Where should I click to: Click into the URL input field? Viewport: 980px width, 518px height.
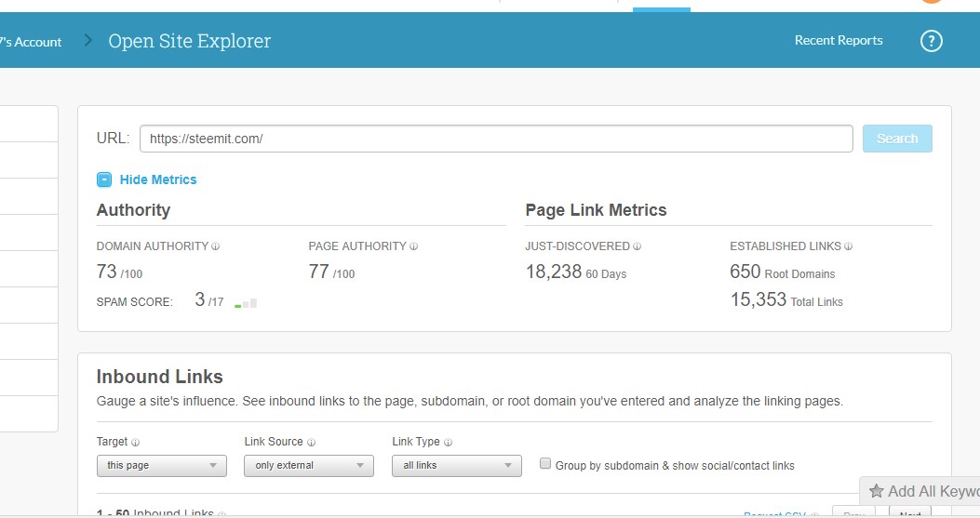[496, 139]
